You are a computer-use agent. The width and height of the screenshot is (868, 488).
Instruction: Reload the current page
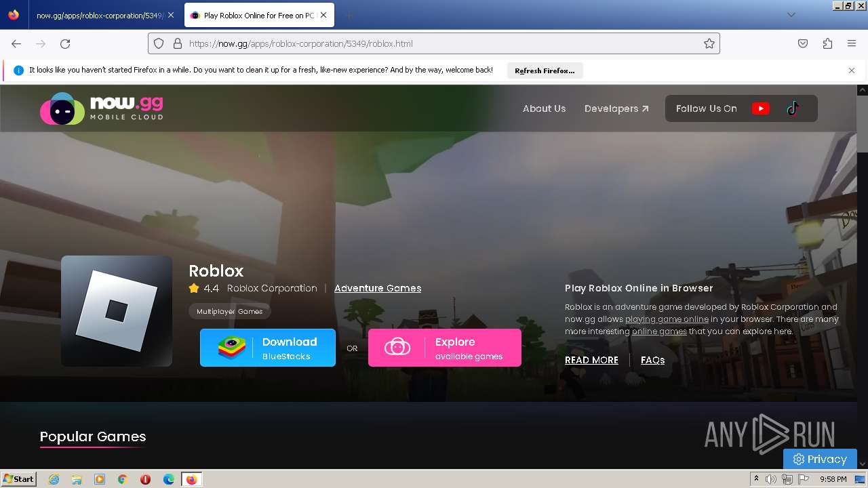point(65,43)
